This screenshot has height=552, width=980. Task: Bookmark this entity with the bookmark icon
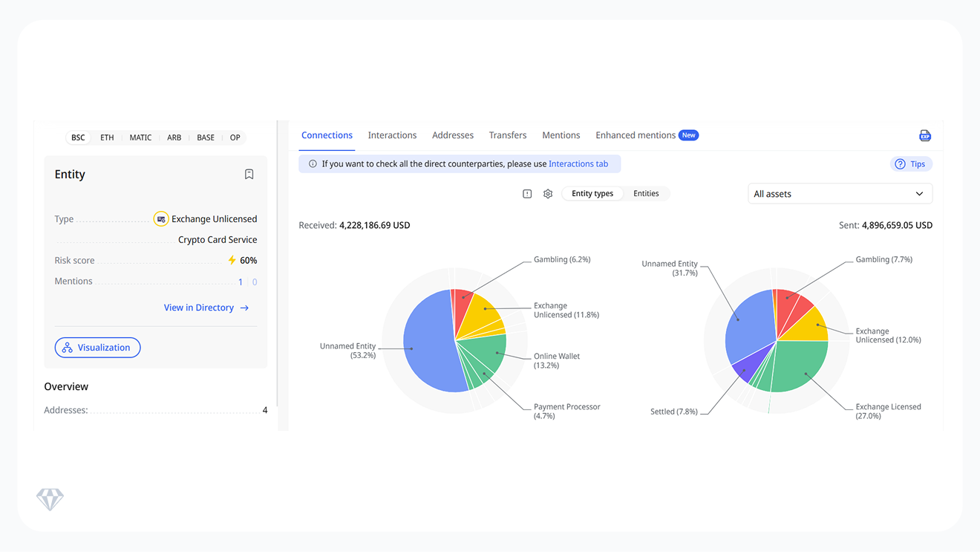point(249,175)
